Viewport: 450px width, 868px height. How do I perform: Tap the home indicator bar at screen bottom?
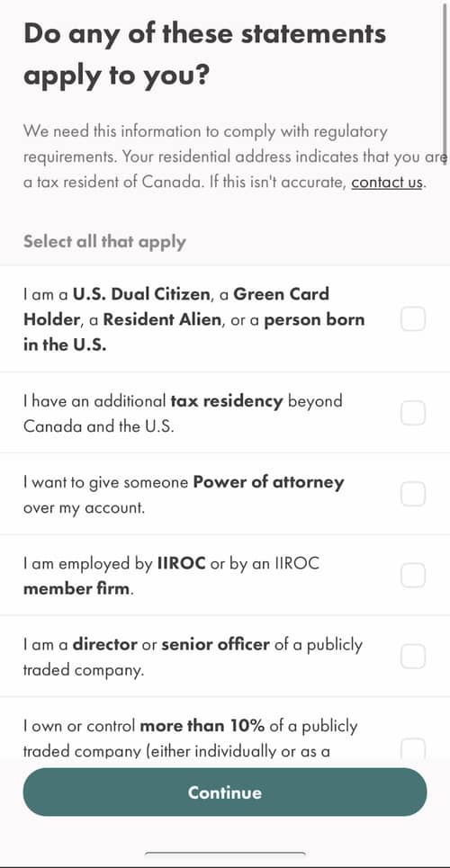pos(225,854)
